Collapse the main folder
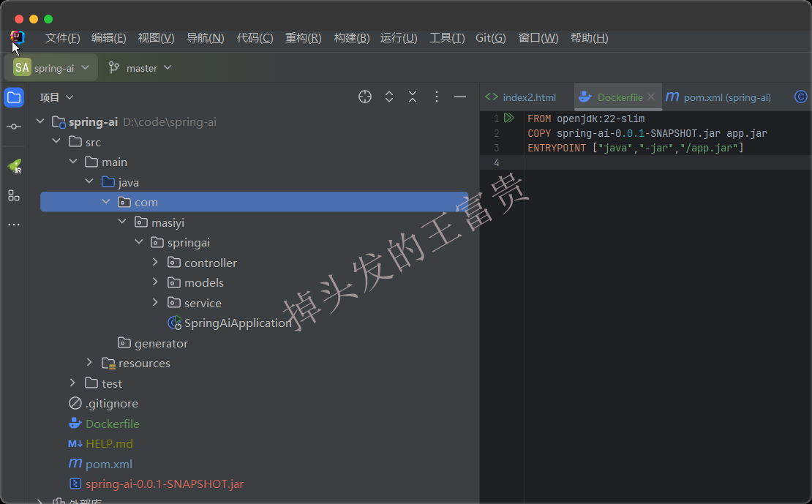 tap(73, 162)
